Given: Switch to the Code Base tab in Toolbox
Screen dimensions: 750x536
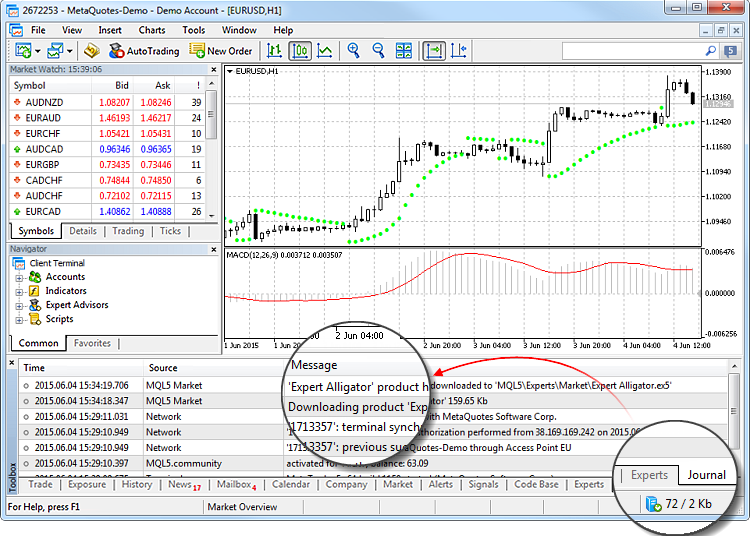Looking at the screenshot, I should pyautogui.click(x=536, y=484).
